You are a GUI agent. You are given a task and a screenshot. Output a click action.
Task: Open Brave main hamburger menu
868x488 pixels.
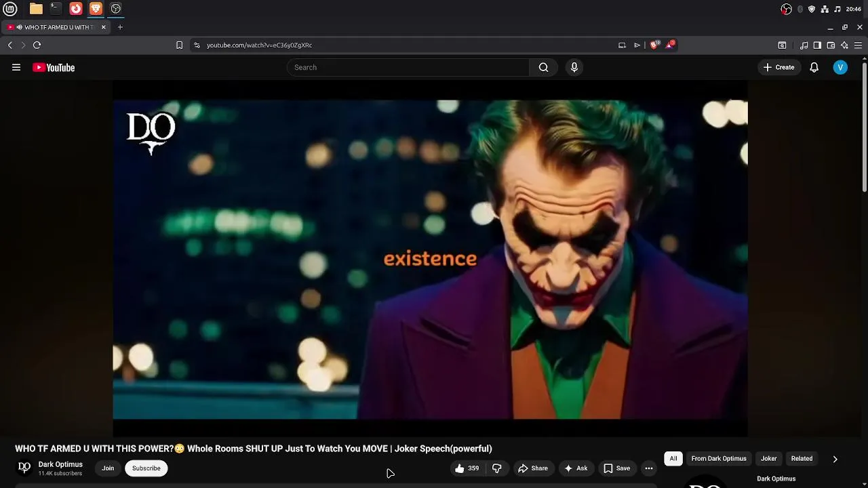858,45
